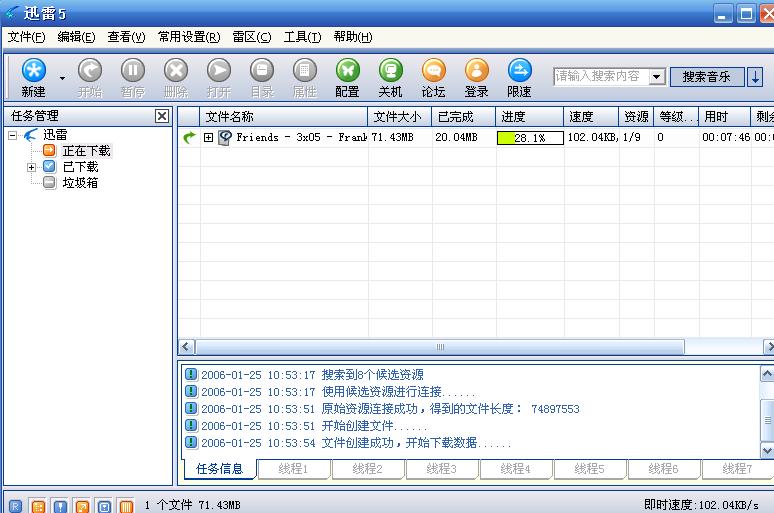
Task: Click the 00:07:46 elapsed time cell
Action: [726, 137]
